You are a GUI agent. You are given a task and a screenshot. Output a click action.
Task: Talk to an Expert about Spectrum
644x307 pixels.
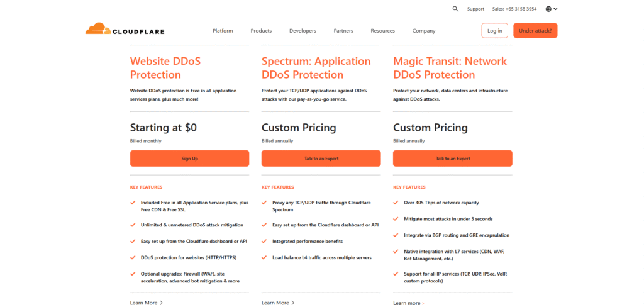[x=321, y=159]
